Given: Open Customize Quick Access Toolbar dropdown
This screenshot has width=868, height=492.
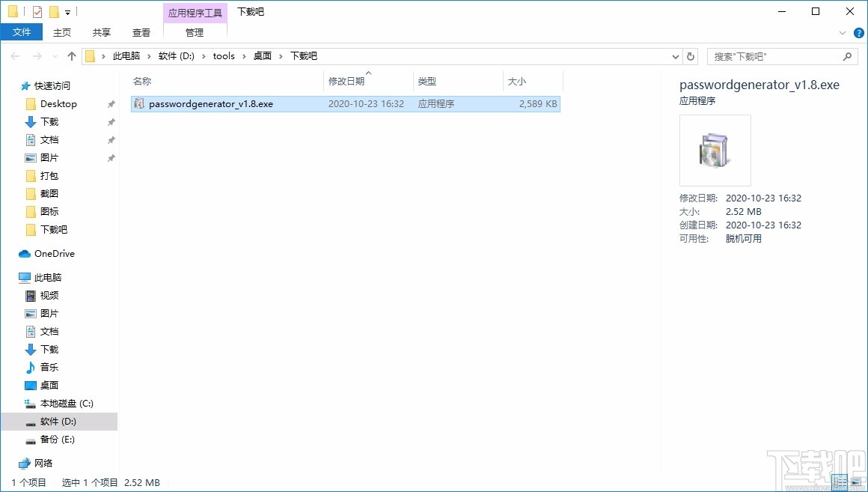Looking at the screenshot, I should (67, 12).
